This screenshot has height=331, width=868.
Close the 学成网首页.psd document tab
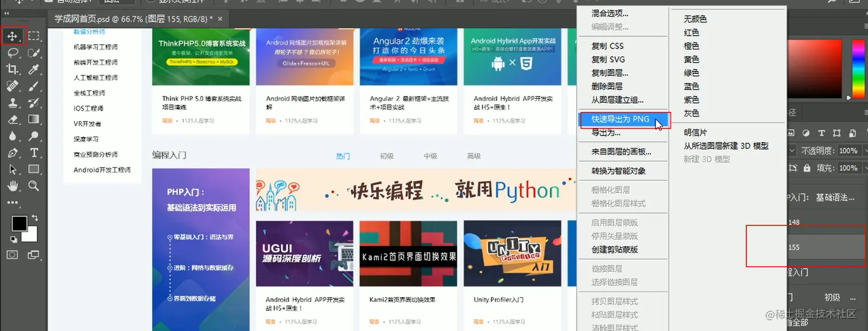(x=221, y=19)
